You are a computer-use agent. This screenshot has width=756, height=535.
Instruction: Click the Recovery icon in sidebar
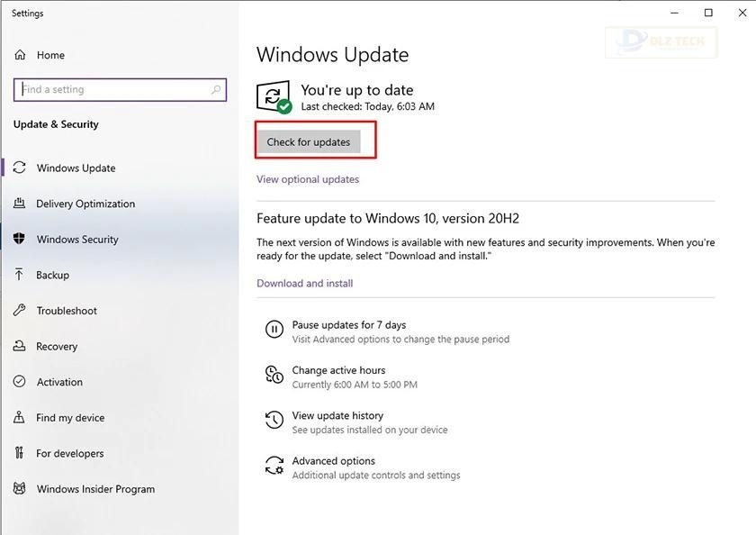(x=19, y=346)
